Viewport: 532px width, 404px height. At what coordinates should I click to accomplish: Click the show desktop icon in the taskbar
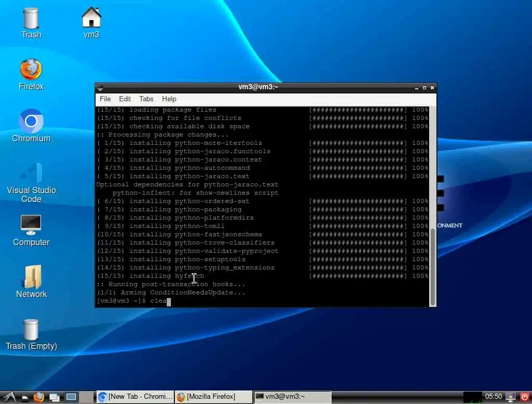click(x=71, y=397)
